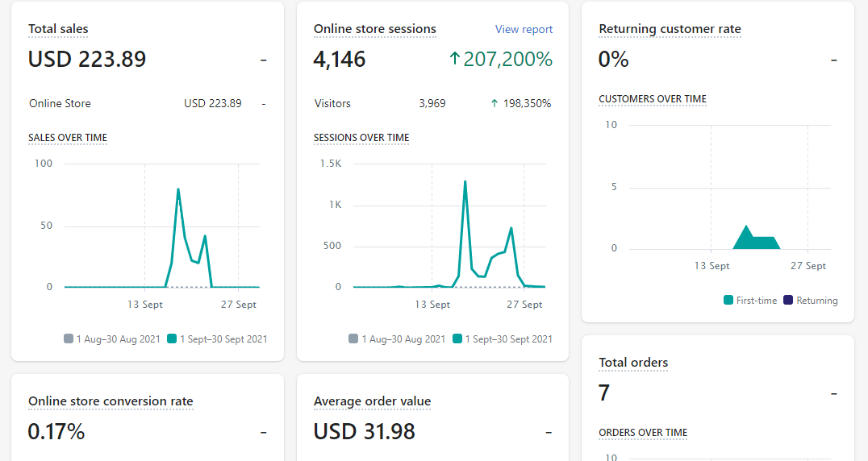
Task: Click the SESSIONS OVER TIME label
Action: 361,138
